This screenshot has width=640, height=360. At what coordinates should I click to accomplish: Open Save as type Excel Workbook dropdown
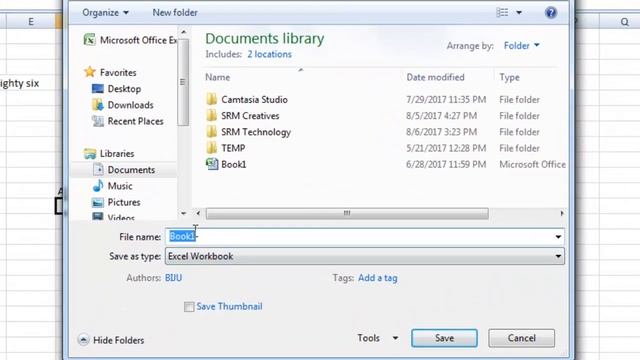[364, 256]
